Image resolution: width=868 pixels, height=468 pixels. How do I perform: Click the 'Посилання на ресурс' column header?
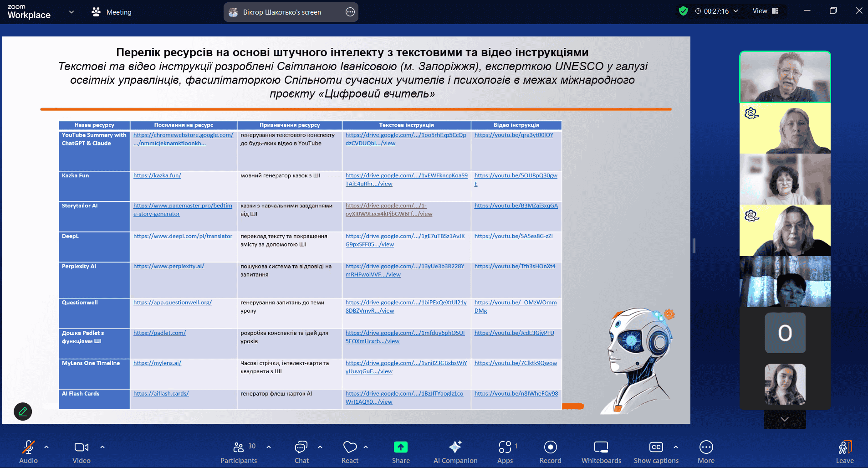click(x=184, y=125)
